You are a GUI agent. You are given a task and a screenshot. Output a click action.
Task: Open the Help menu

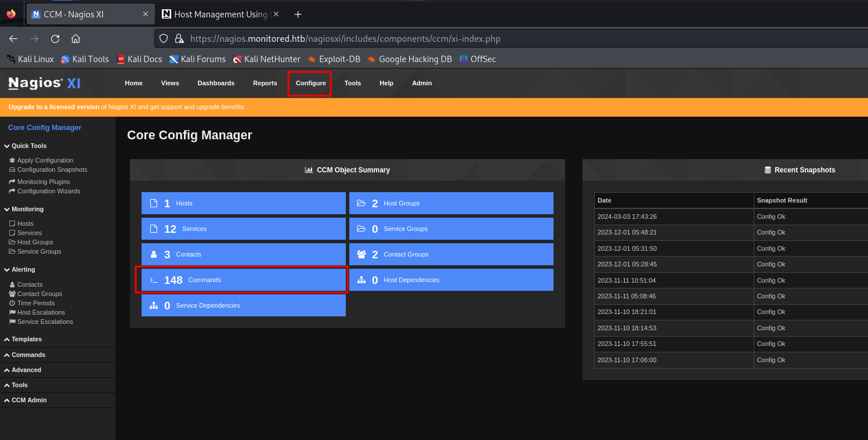pyautogui.click(x=386, y=83)
